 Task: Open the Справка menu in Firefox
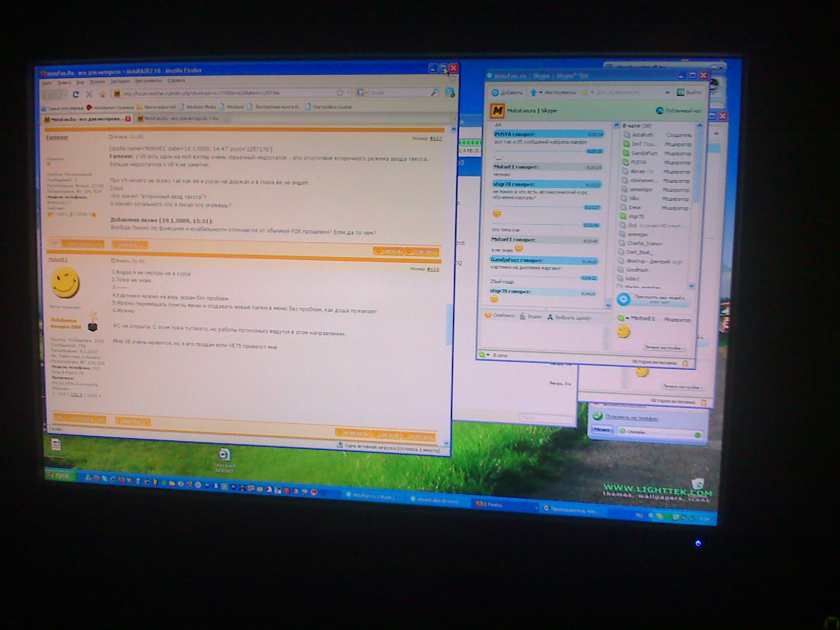coord(176,81)
